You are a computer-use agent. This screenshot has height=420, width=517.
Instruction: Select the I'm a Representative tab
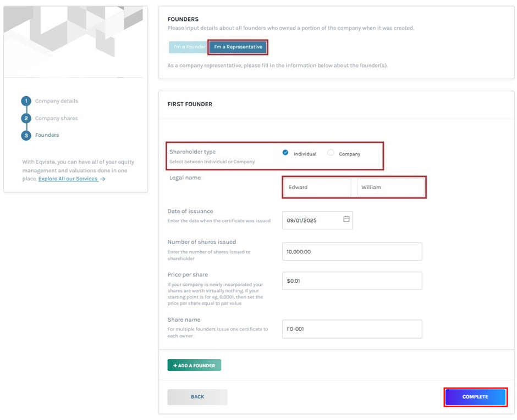tap(238, 47)
